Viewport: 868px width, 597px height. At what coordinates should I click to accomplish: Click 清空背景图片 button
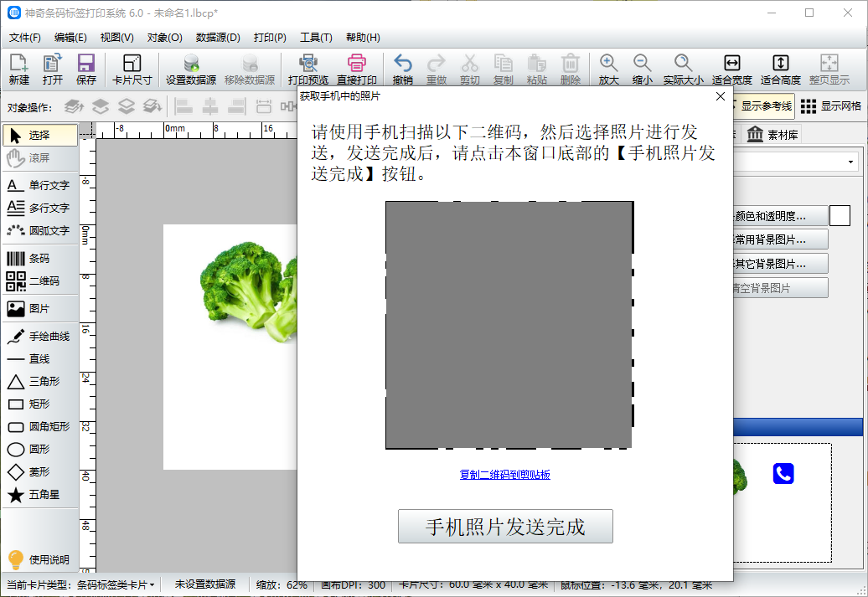click(780, 288)
